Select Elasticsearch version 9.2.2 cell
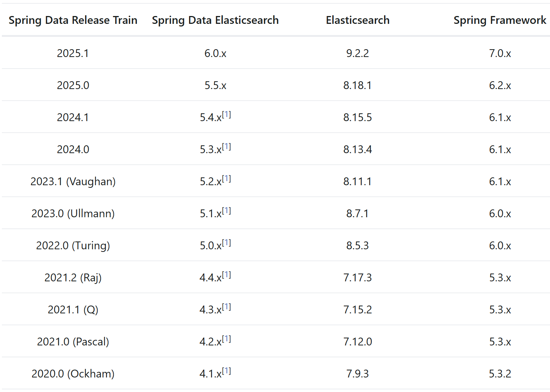Viewport: 550px width, 392px height. 358,53
